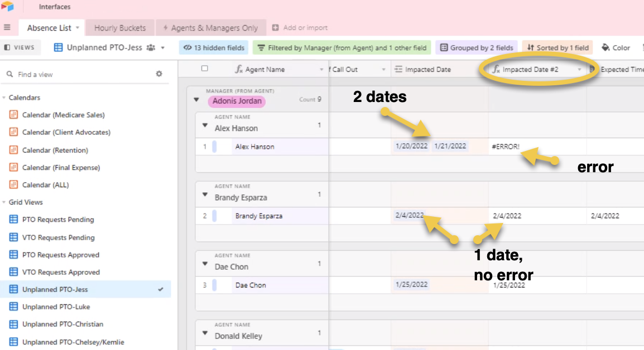Open the Absence List tab dropdown arrow
The image size is (644, 350).
click(77, 28)
